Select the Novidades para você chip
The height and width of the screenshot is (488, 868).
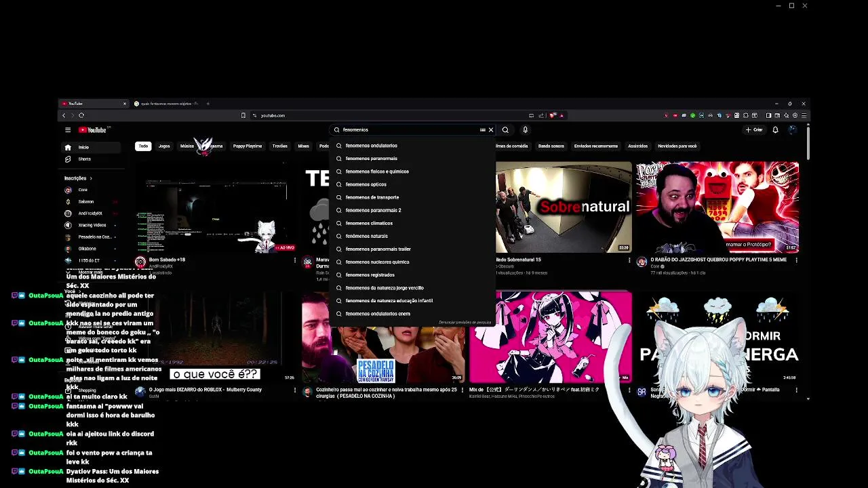coord(677,146)
